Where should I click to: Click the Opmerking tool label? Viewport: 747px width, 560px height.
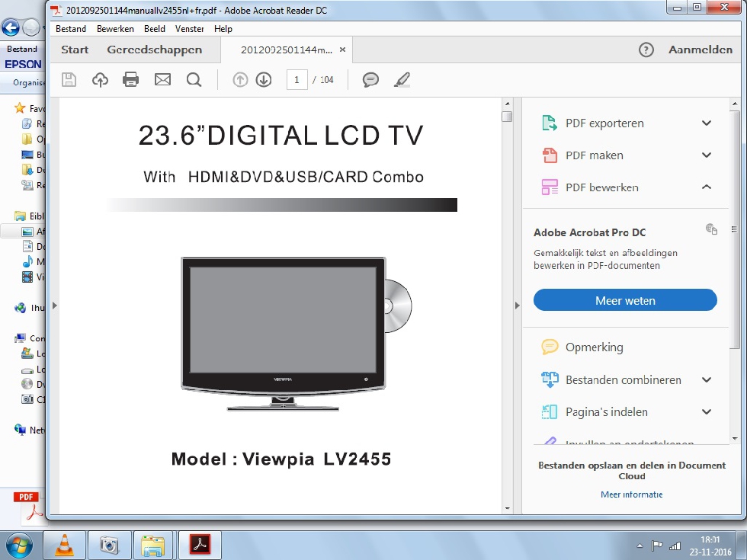tap(594, 347)
